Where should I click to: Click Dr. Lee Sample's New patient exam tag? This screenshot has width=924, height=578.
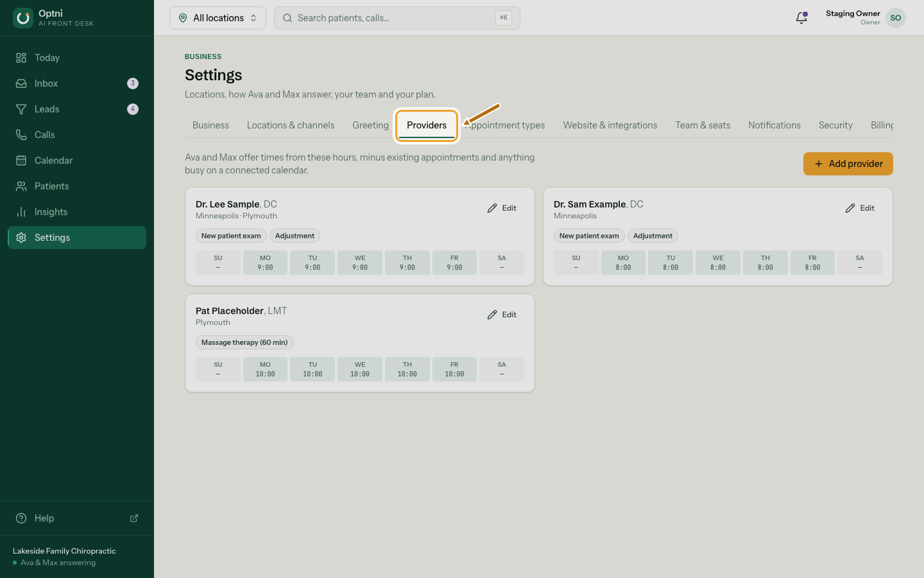click(x=231, y=236)
